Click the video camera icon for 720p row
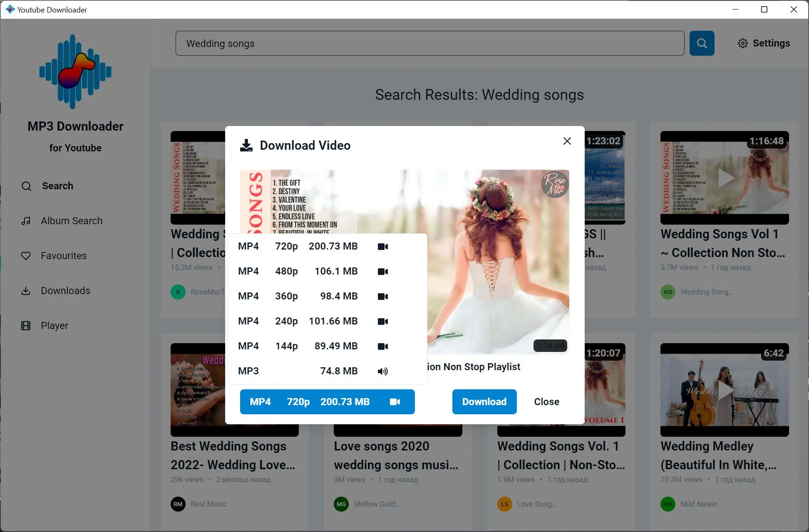Image resolution: width=809 pixels, height=532 pixels. click(383, 246)
